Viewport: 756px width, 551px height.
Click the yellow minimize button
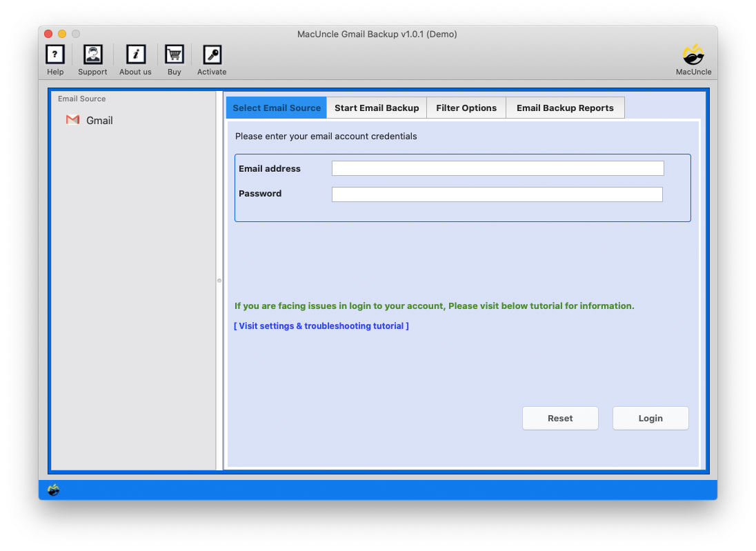pos(61,33)
